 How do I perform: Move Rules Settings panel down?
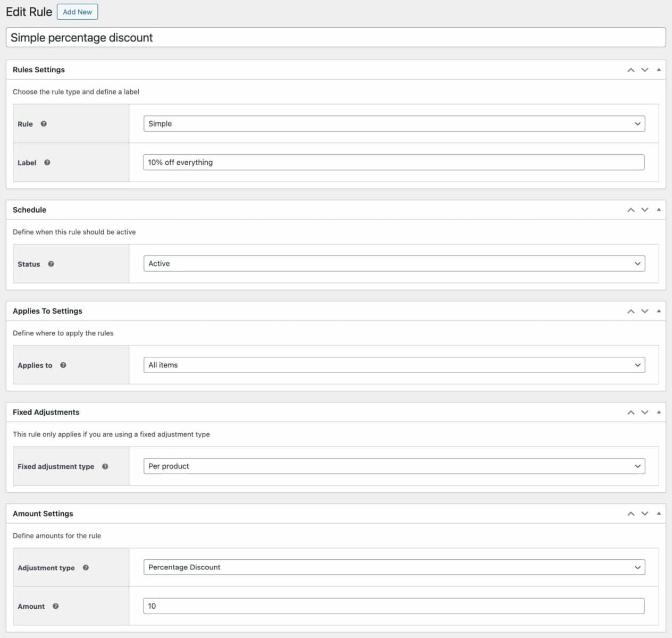[645, 70]
